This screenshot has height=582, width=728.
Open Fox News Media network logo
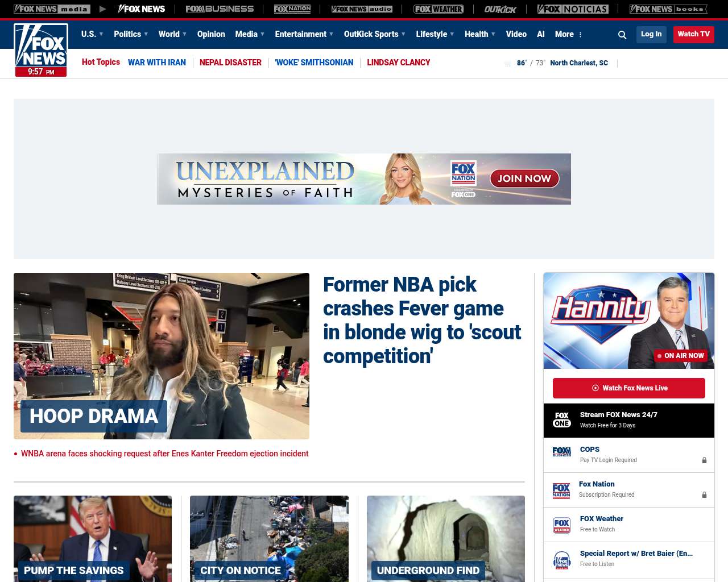(x=52, y=9)
